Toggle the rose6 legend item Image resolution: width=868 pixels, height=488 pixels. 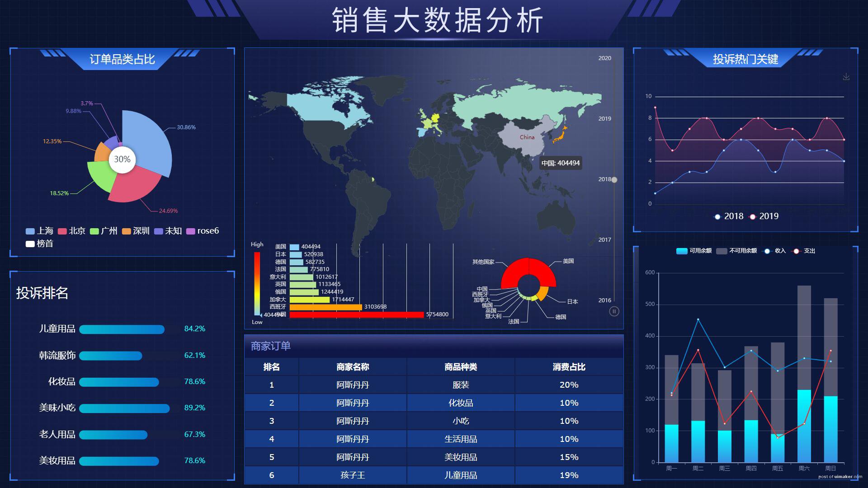203,231
